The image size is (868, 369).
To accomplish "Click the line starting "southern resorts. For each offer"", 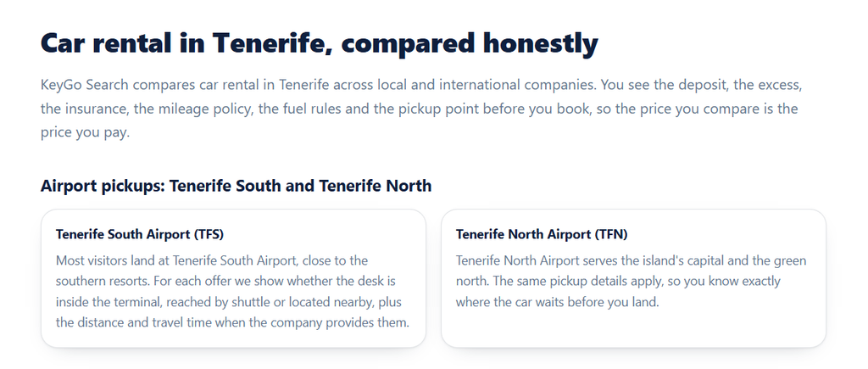I will (225, 282).
